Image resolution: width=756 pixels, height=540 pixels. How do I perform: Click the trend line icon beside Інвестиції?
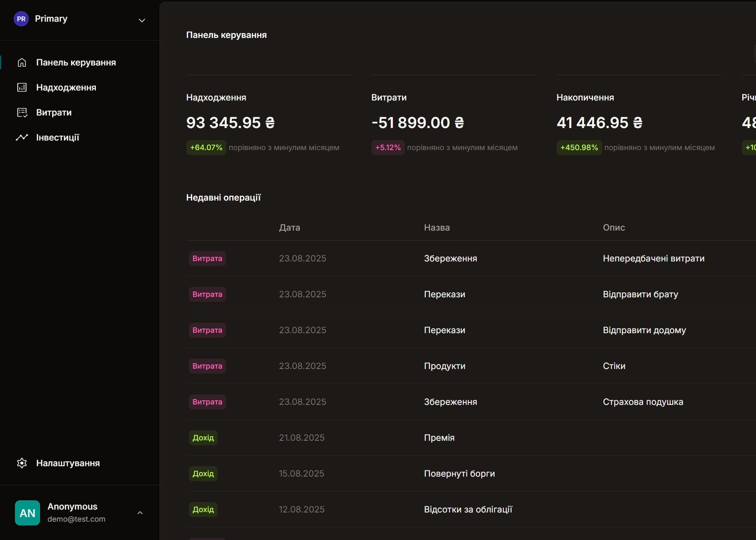(x=22, y=137)
